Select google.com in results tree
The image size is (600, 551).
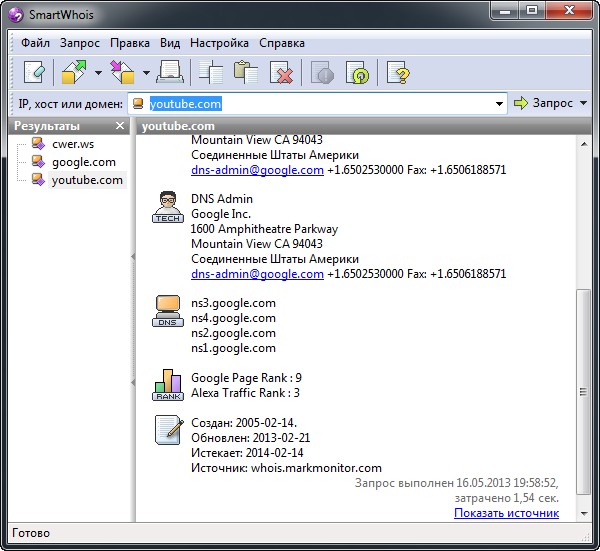coord(84,162)
